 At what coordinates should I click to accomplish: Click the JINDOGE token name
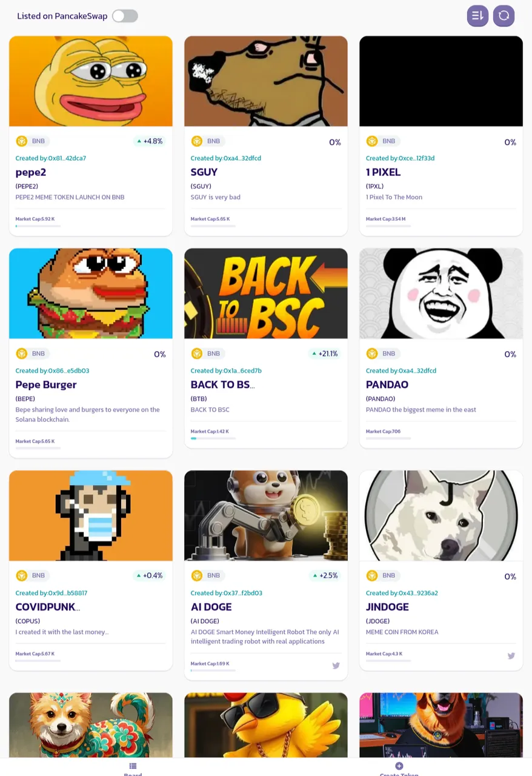tap(387, 607)
